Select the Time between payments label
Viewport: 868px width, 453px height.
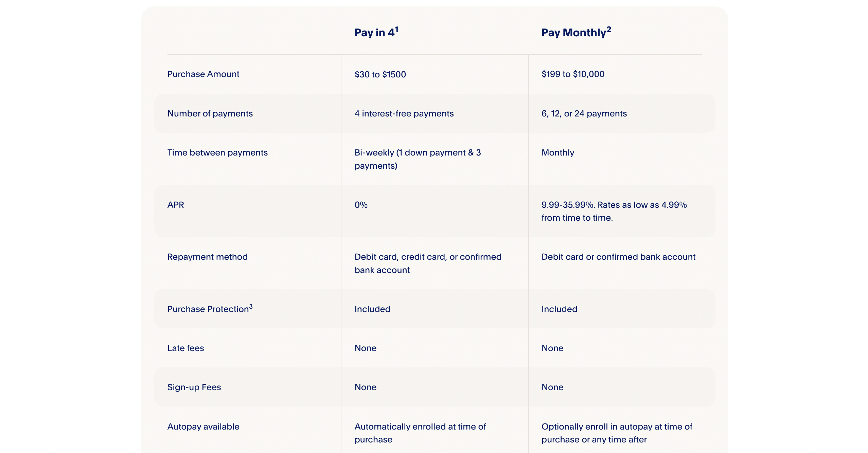point(217,152)
